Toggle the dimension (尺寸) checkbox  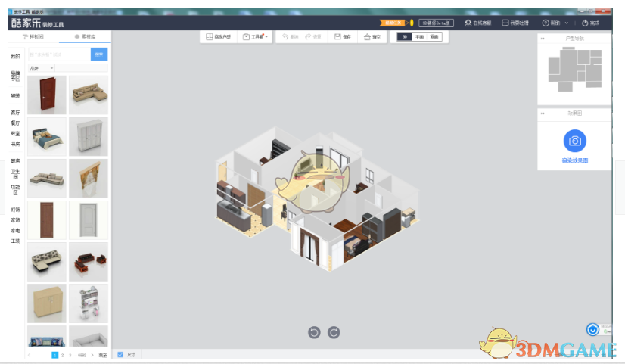point(120,354)
